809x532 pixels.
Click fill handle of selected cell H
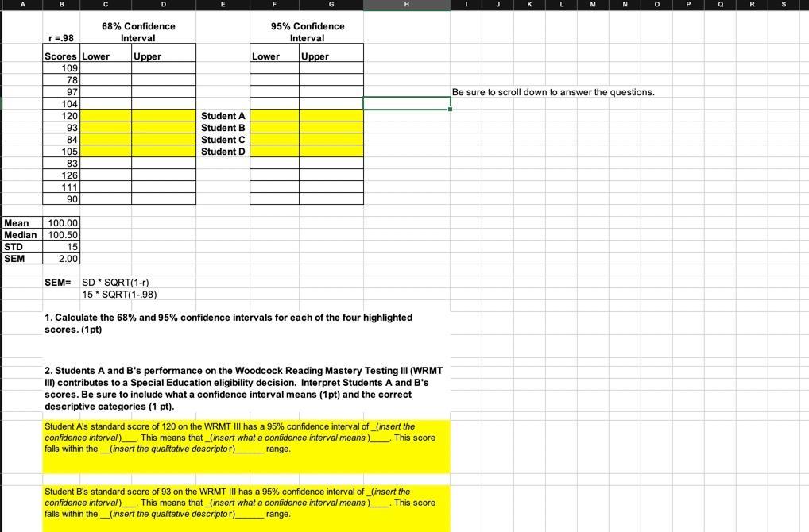point(450,110)
